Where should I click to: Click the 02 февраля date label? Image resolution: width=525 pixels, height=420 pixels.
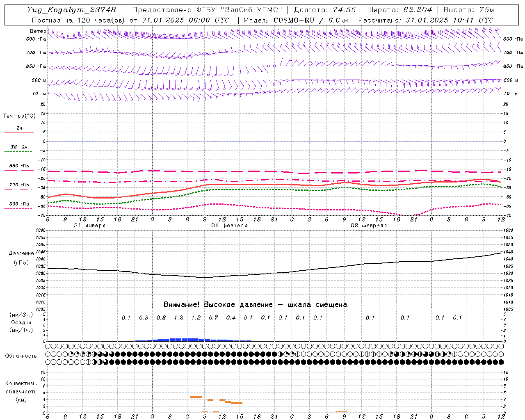click(369, 226)
